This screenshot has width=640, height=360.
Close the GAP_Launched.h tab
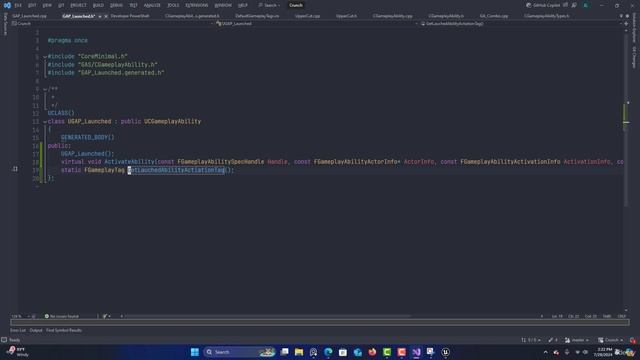(x=106, y=16)
